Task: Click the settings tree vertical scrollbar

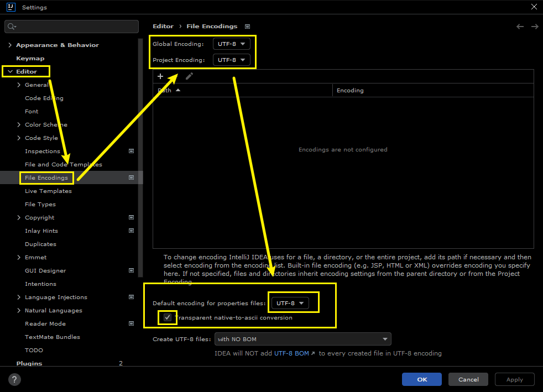Action: tap(140, 158)
